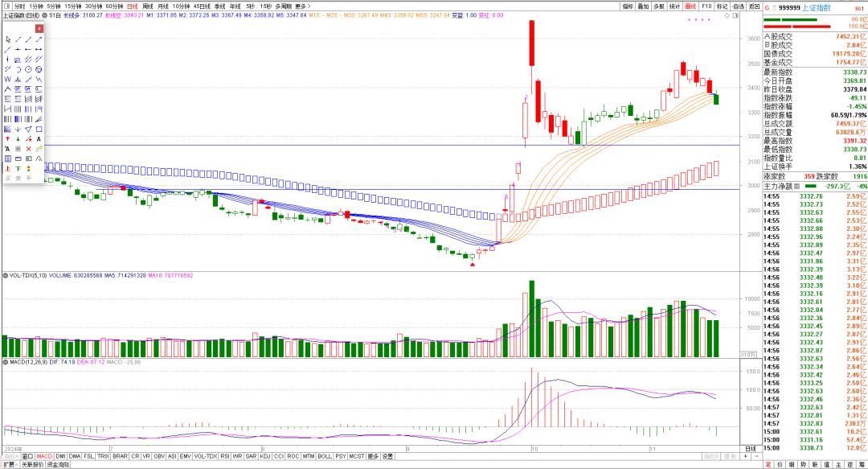Switch chart to 5分钟 period

(x=53, y=6)
